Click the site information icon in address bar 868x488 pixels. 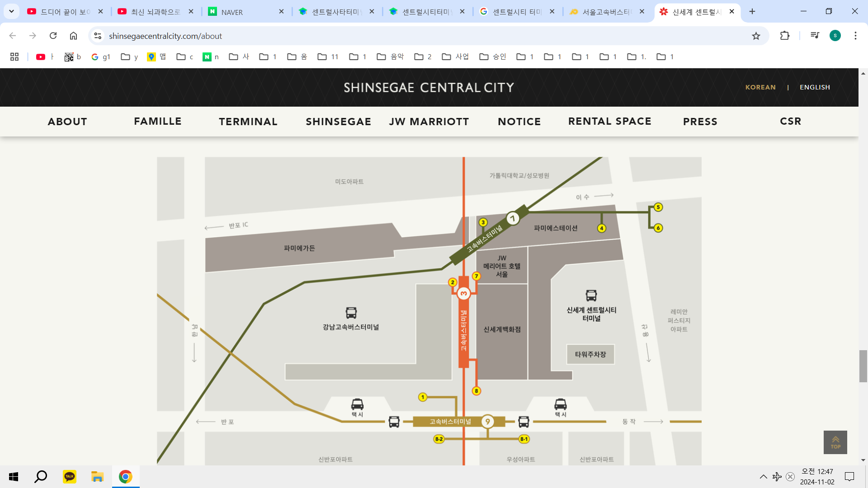click(98, 36)
